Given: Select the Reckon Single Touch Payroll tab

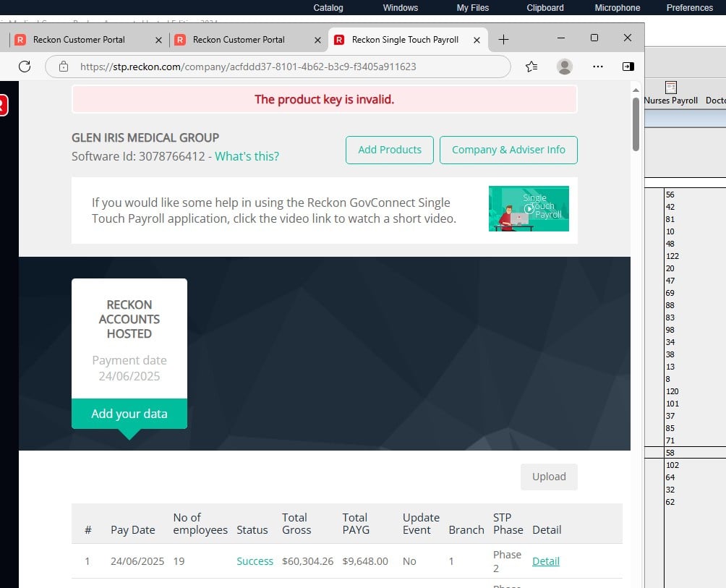Looking at the screenshot, I should point(408,40).
